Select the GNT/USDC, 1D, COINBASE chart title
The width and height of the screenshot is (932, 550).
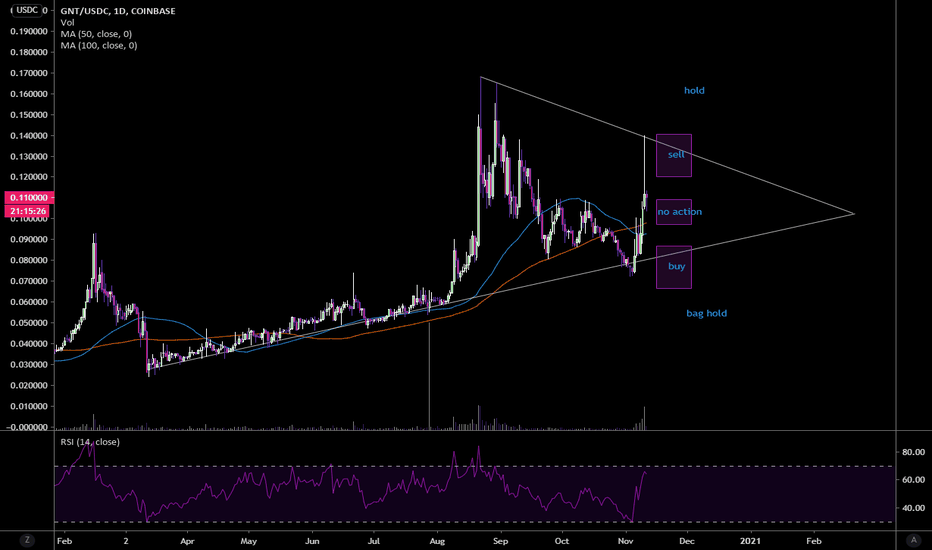click(118, 11)
